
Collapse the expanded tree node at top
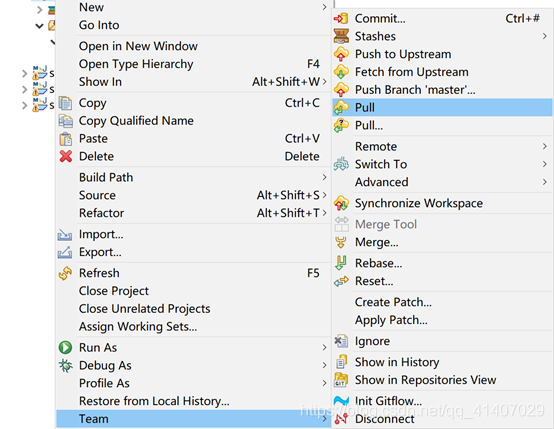pyautogui.click(x=39, y=26)
